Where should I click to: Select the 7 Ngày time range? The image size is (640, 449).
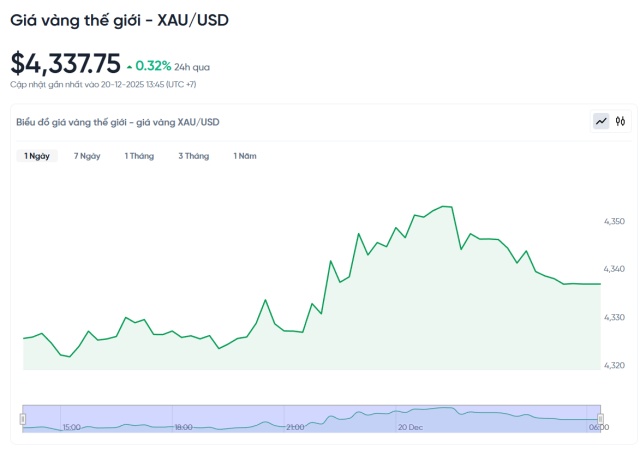coord(87,156)
